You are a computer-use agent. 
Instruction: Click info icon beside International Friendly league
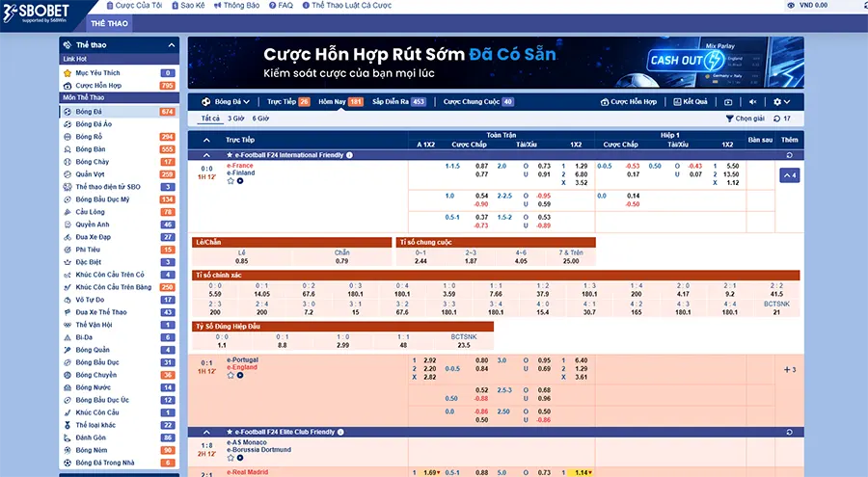[x=349, y=155]
